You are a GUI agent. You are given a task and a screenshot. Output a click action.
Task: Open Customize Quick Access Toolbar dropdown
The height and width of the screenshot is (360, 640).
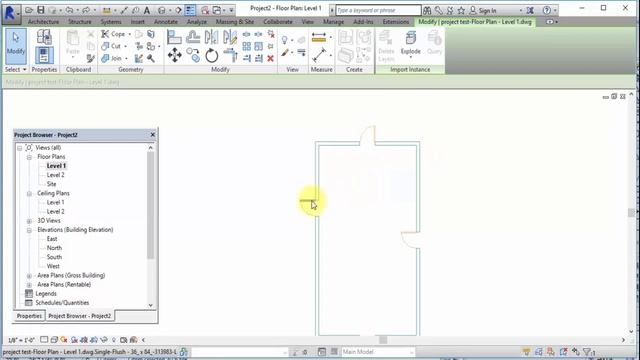pyautogui.click(x=231, y=10)
